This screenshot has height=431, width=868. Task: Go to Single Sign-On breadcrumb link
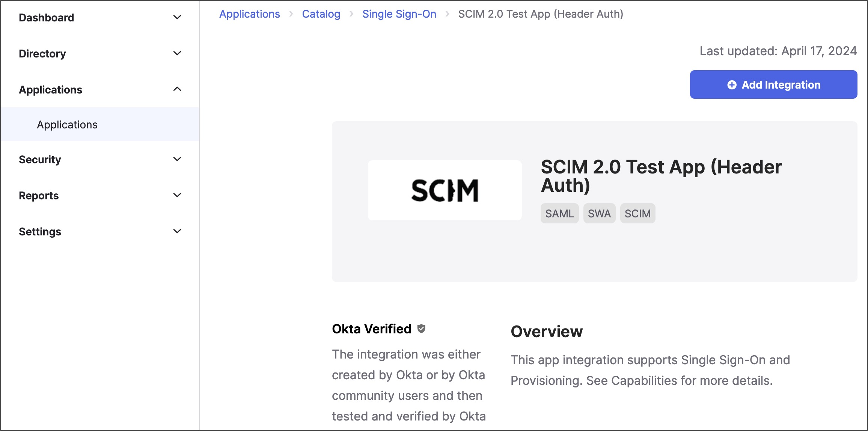tap(399, 14)
